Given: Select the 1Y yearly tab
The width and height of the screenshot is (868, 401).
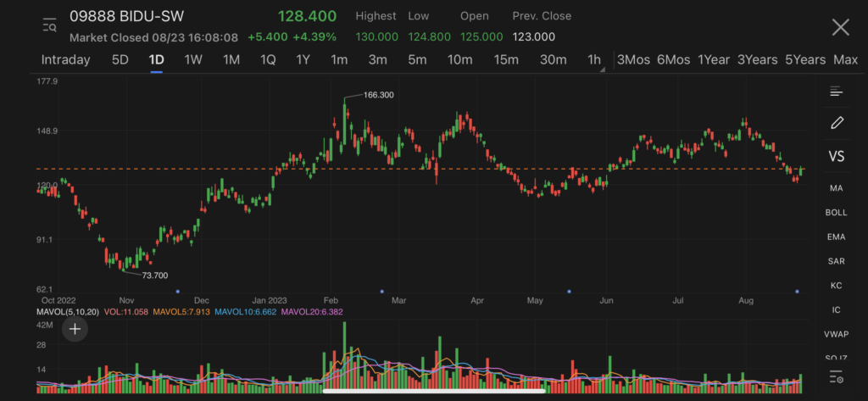Looking at the screenshot, I should pos(303,60).
